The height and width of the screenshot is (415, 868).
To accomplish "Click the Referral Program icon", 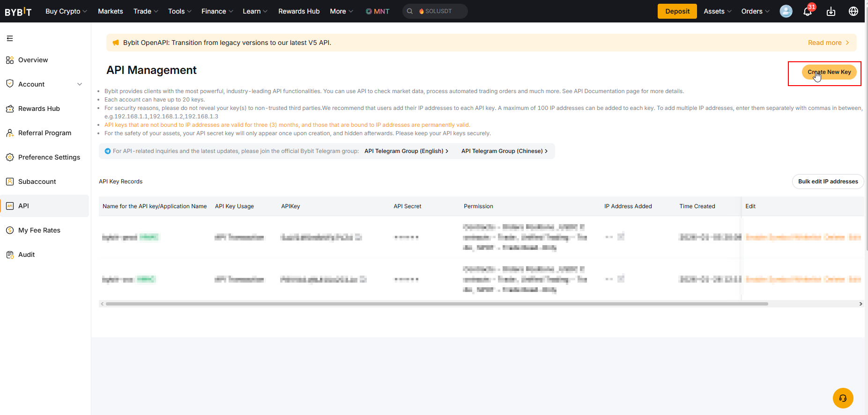I will click(10, 133).
